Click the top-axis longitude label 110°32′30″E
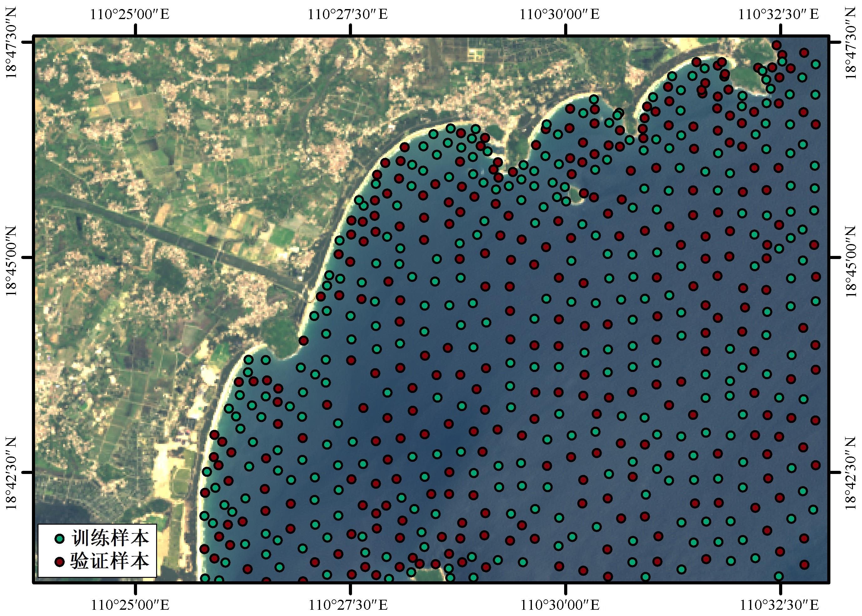The height and width of the screenshot is (616, 862). 778,15
